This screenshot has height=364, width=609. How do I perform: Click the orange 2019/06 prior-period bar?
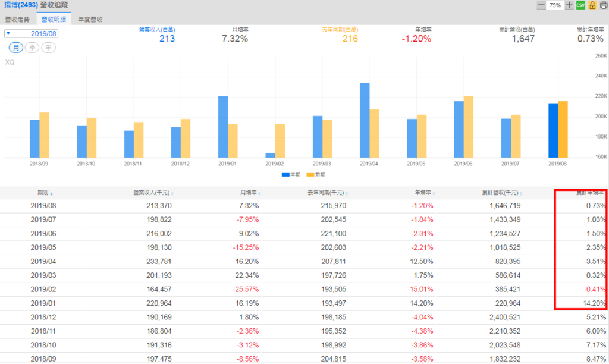[x=469, y=127]
